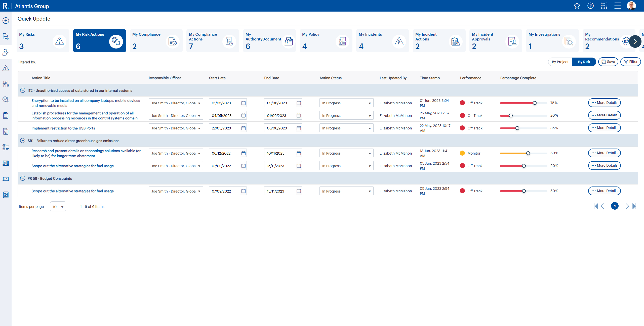
Task: Select the My Compliance Actions tile
Action: tap(213, 41)
